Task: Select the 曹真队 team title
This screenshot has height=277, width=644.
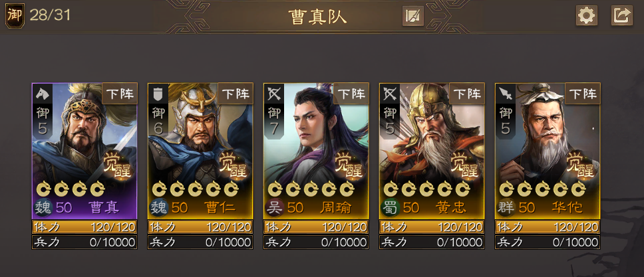Action: (317, 17)
